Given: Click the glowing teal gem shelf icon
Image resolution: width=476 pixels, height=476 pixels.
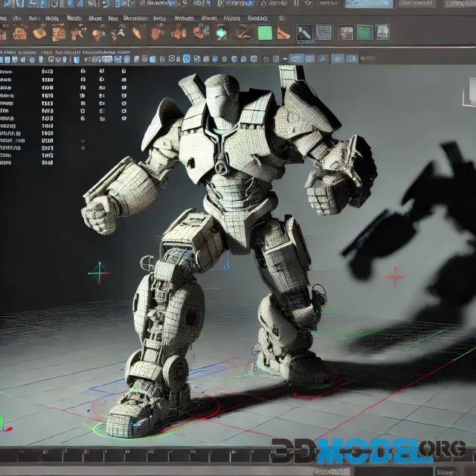Looking at the screenshot, I should click(222, 33).
